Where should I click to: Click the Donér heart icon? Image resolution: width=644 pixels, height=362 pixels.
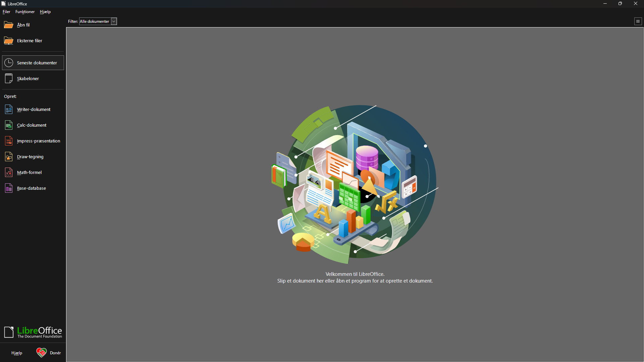42,353
